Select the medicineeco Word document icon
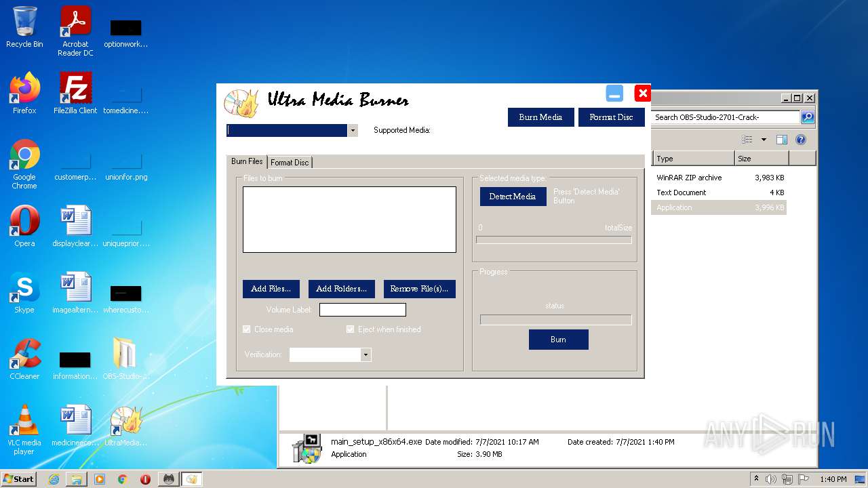Viewport: 868px width, 488px height. click(x=75, y=426)
